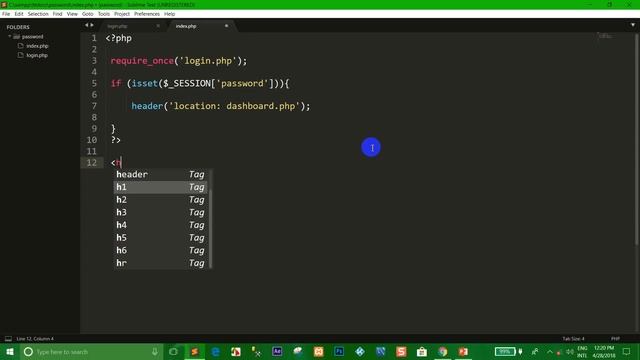Click ENG INTL language indicator
This screenshot has height=360, width=640.
coord(582,352)
